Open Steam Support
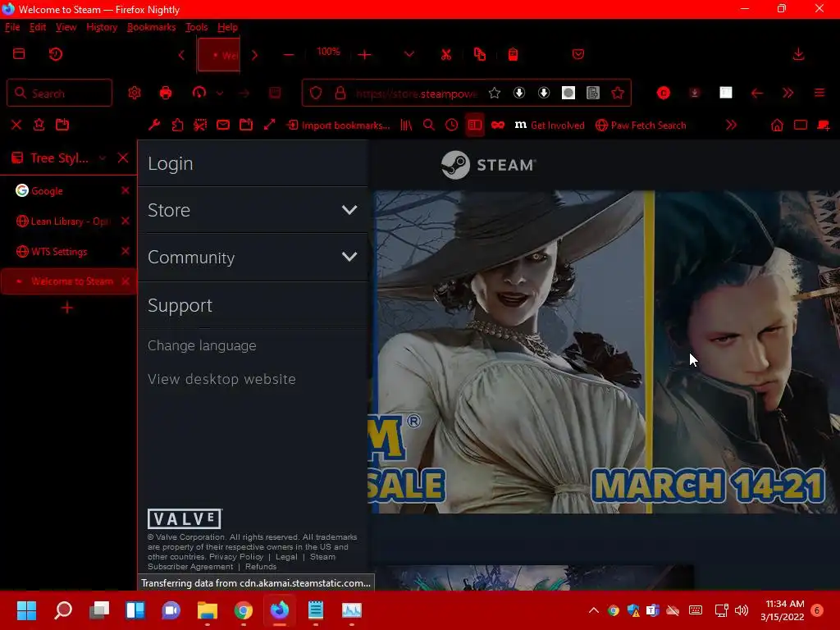Viewport: 840px width, 630px height. tap(253, 305)
